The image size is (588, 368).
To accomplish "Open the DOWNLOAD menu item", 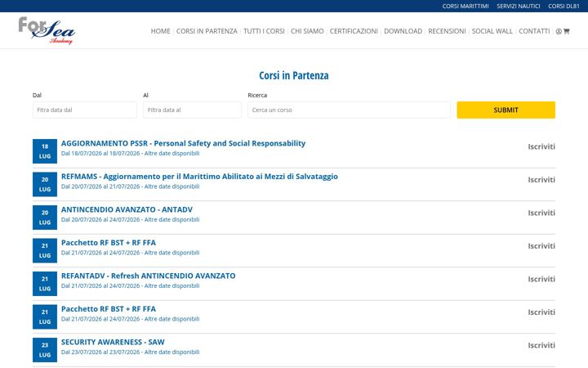I will tap(403, 31).
